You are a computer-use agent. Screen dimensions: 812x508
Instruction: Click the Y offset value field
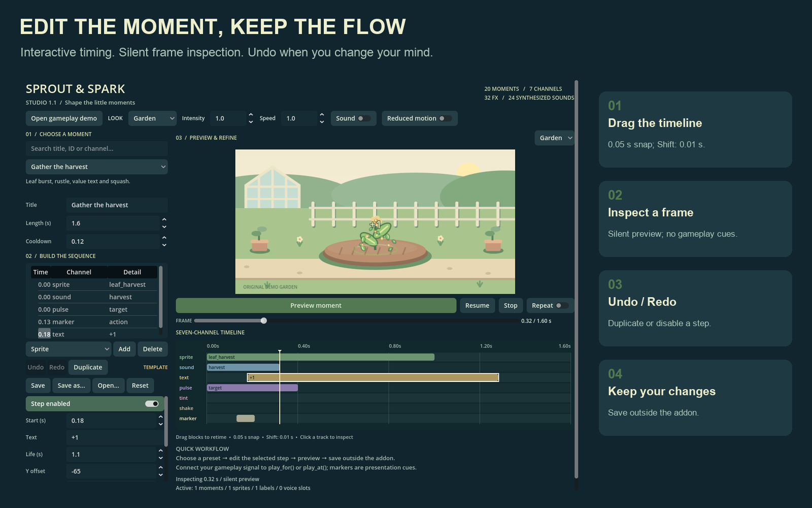(x=111, y=471)
